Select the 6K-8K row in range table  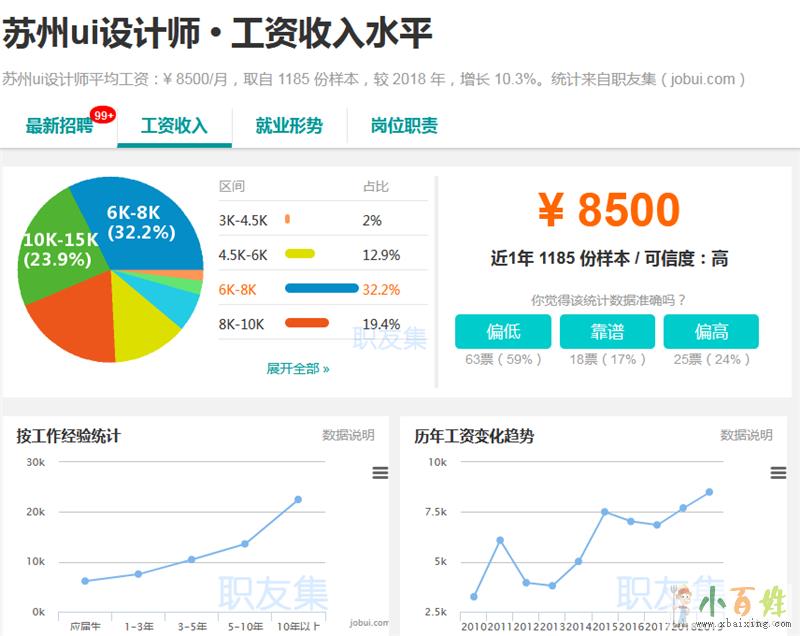coord(322,289)
